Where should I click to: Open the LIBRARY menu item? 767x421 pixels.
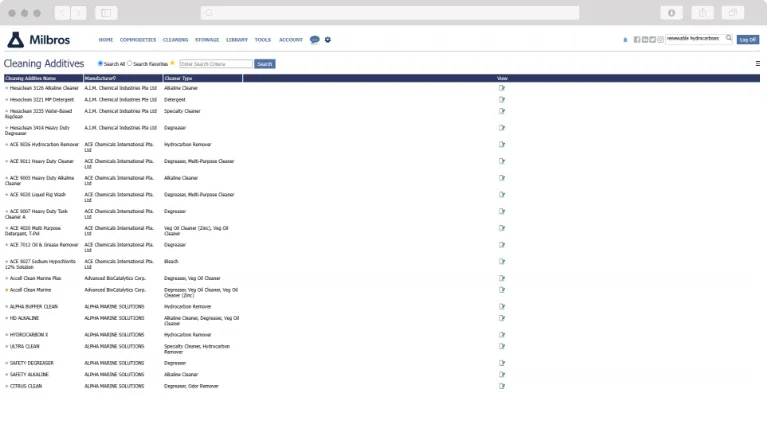(x=237, y=40)
